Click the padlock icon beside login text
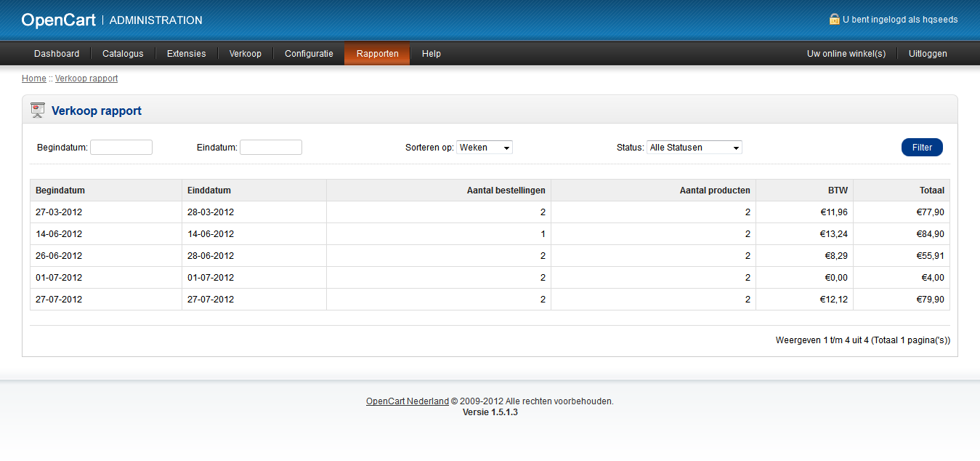 834,20
